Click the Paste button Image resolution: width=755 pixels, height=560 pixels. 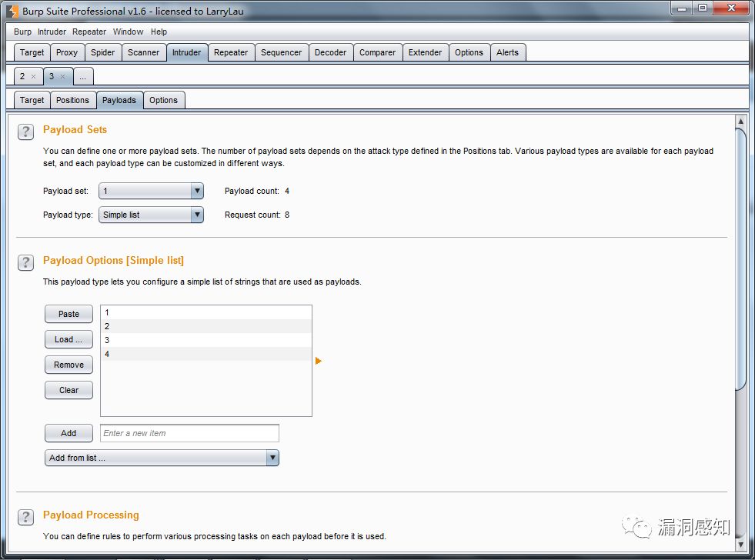[68, 314]
